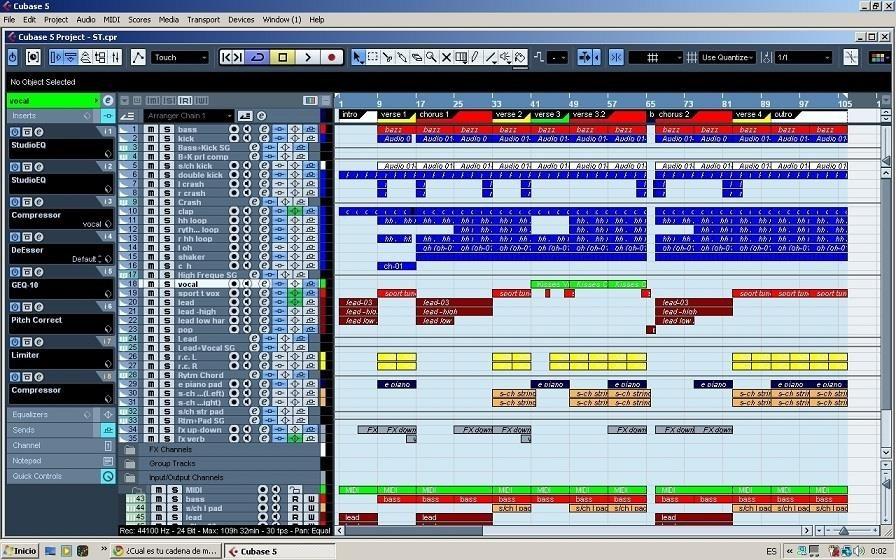The height and width of the screenshot is (560, 896).
Task: Expand the FX Channels folder
Action: 130,450
